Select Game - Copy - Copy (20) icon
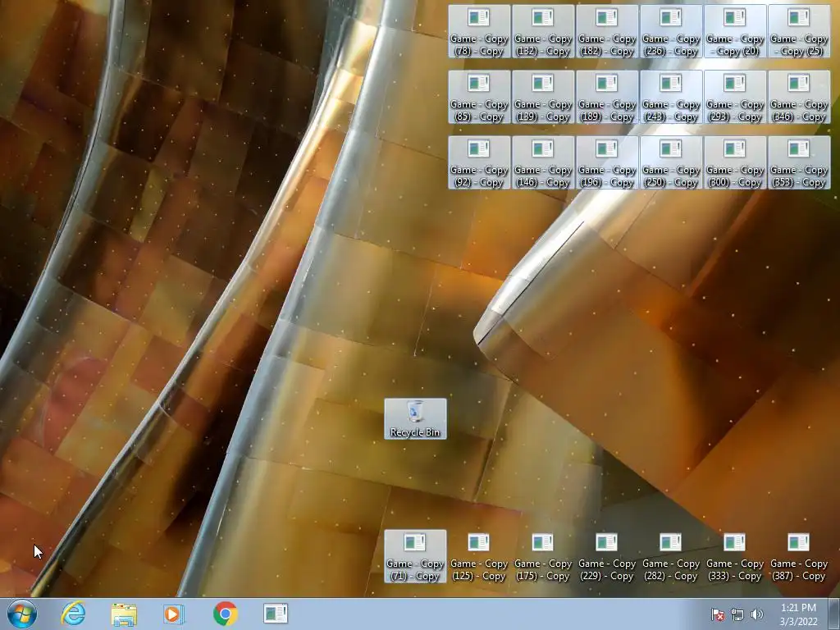This screenshot has height=630, width=840. tap(735, 31)
